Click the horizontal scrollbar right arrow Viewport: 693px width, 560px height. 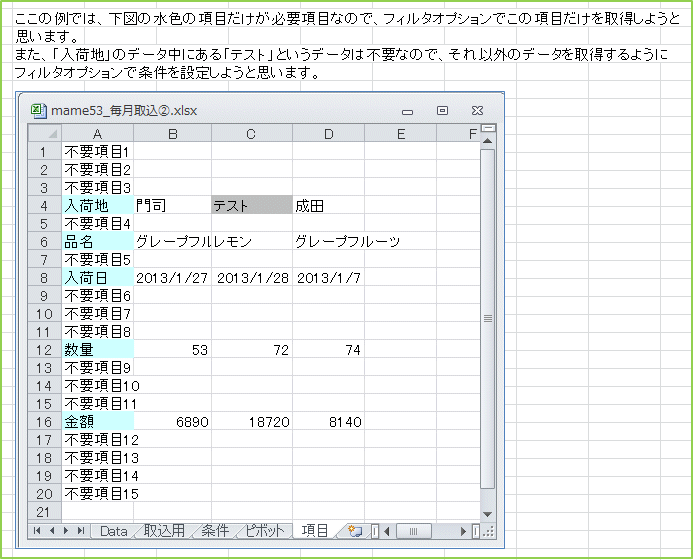click(463, 531)
